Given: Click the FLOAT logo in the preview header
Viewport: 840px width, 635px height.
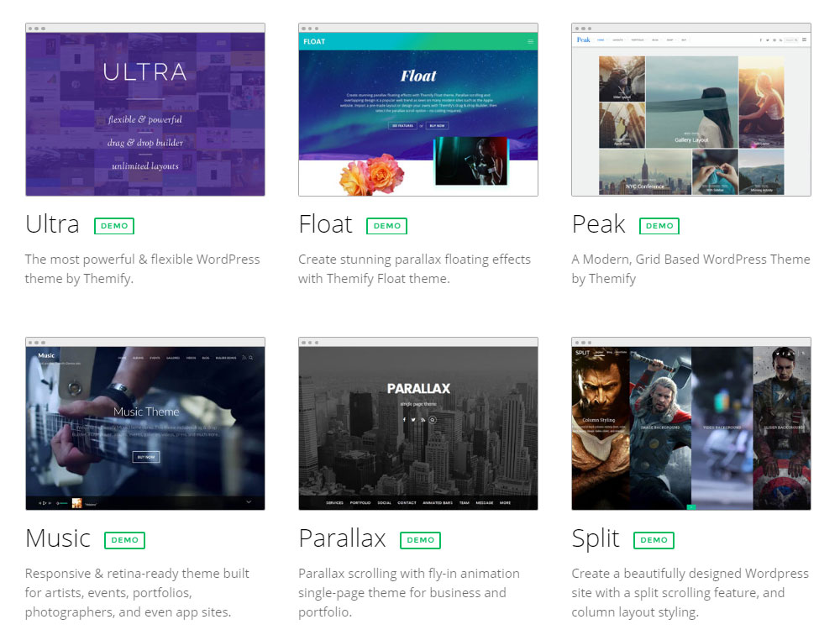Looking at the screenshot, I should tap(314, 42).
